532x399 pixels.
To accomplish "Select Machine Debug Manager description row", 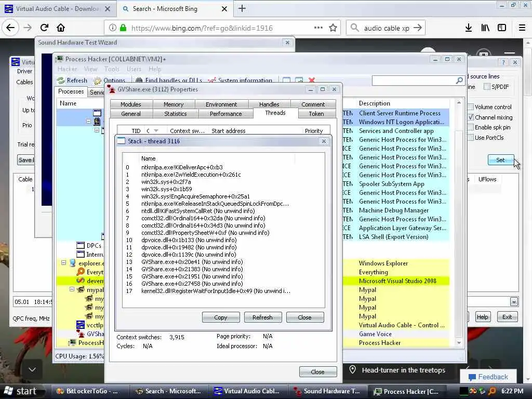I will [x=394, y=210].
